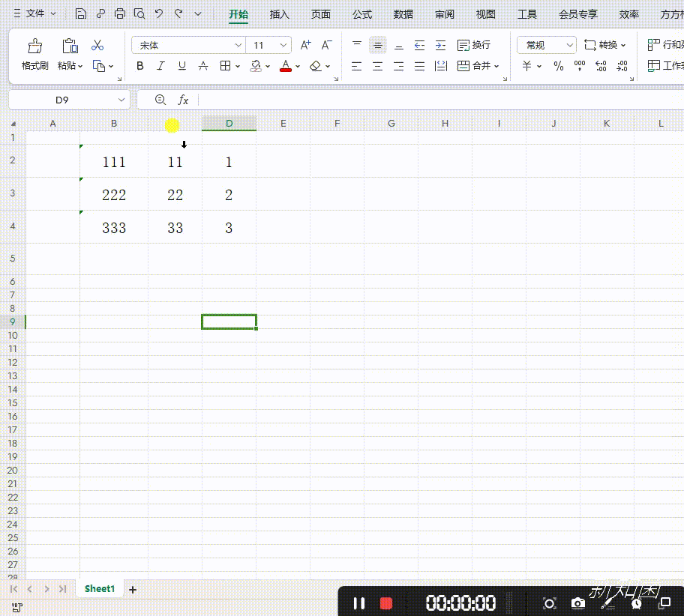Switch to the 视图 View tab

485,14
